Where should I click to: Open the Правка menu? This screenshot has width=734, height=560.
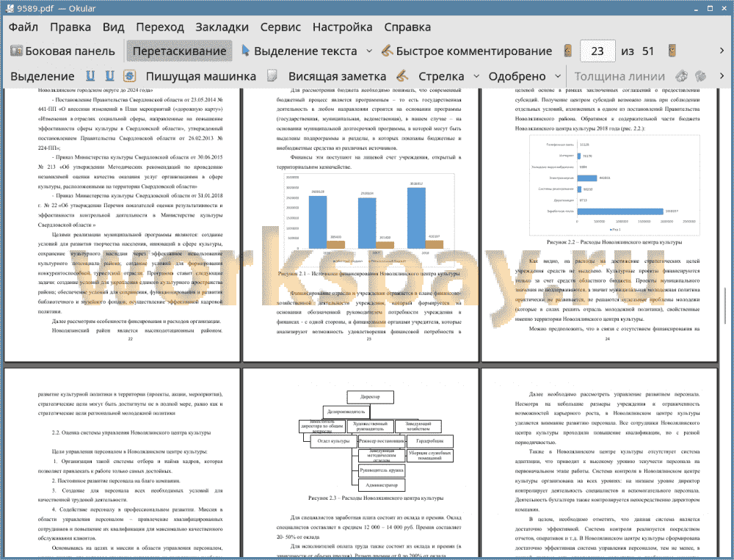pyautogui.click(x=70, y=27)
